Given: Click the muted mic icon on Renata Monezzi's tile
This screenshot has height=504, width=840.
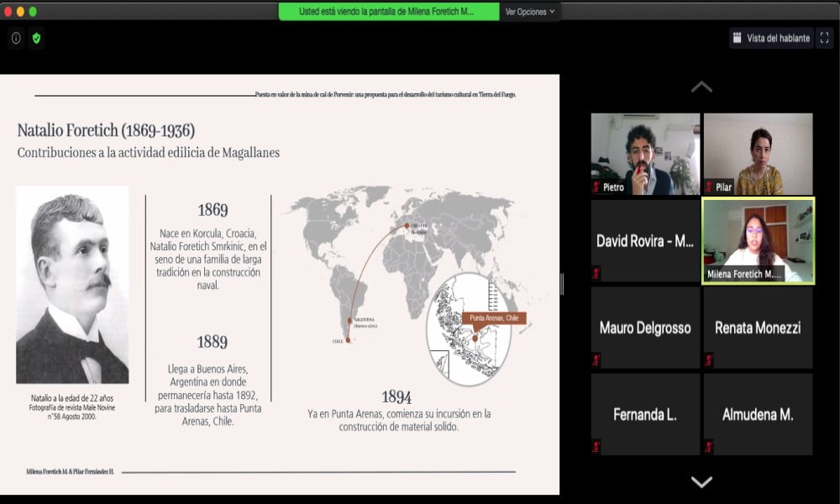Looking at the screenshot, I should coord(709,360).
